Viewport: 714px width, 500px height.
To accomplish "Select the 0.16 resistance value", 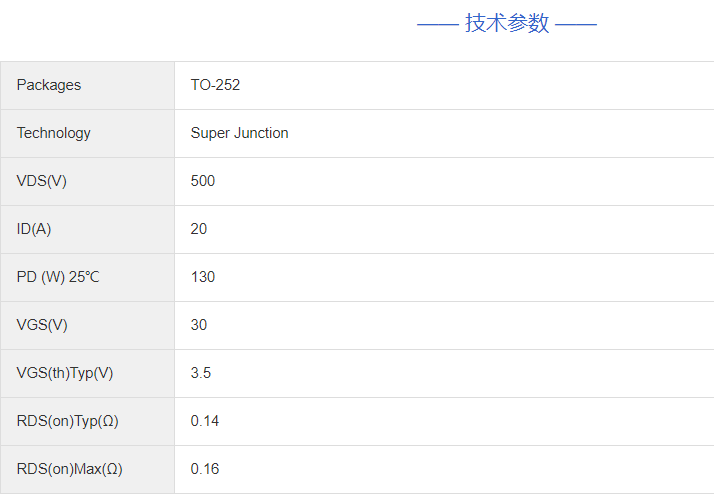I will [205, 469].
